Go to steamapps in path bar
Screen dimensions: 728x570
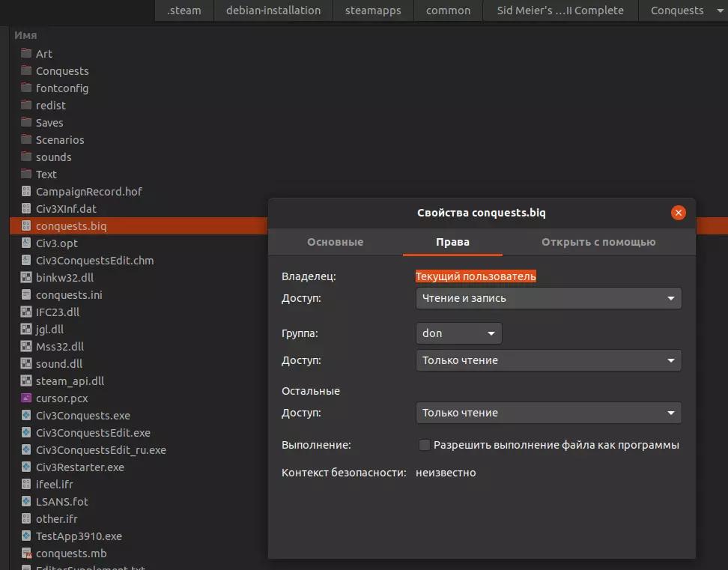(373, 10)
